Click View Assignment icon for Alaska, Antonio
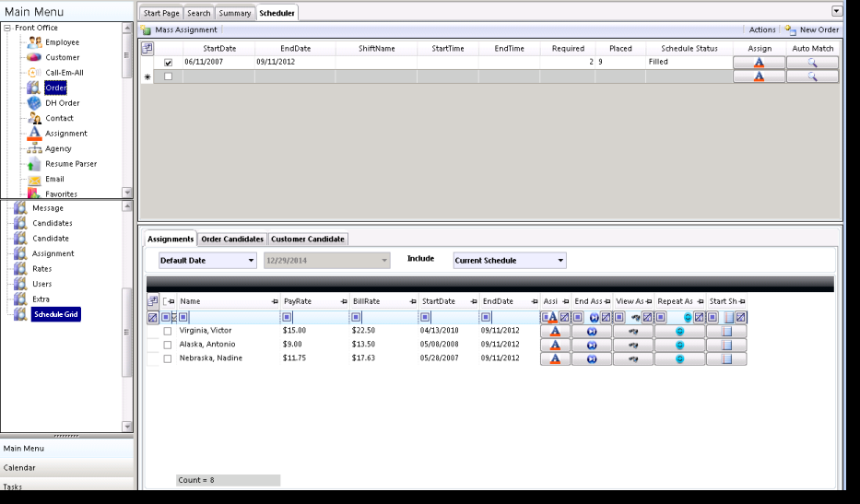The height and width of the screenshot is (504, 860). coord(633,345)
